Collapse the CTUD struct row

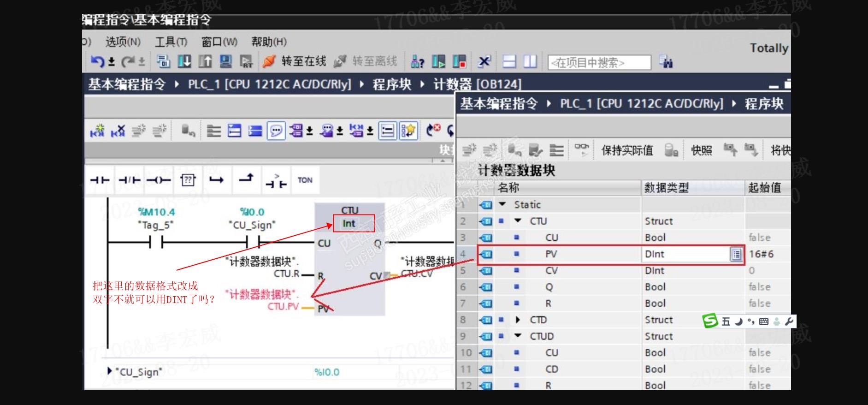pyautogui.click(x=518, y=336)
